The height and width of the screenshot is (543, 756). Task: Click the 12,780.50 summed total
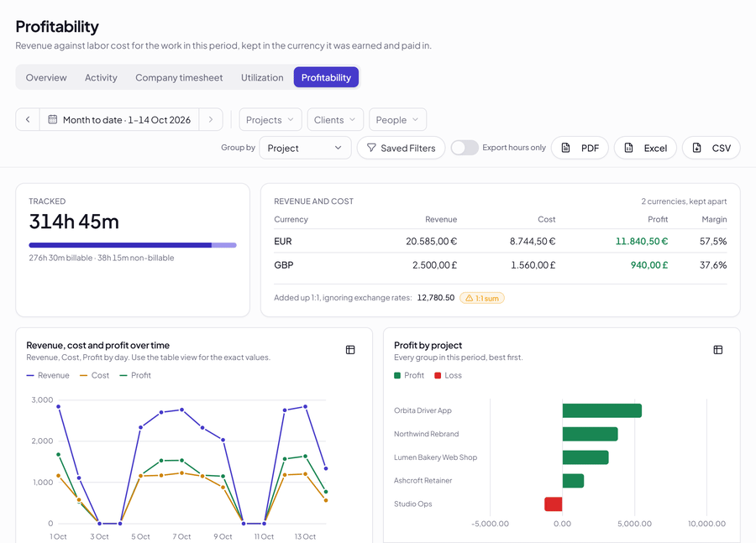coord(436,298)
